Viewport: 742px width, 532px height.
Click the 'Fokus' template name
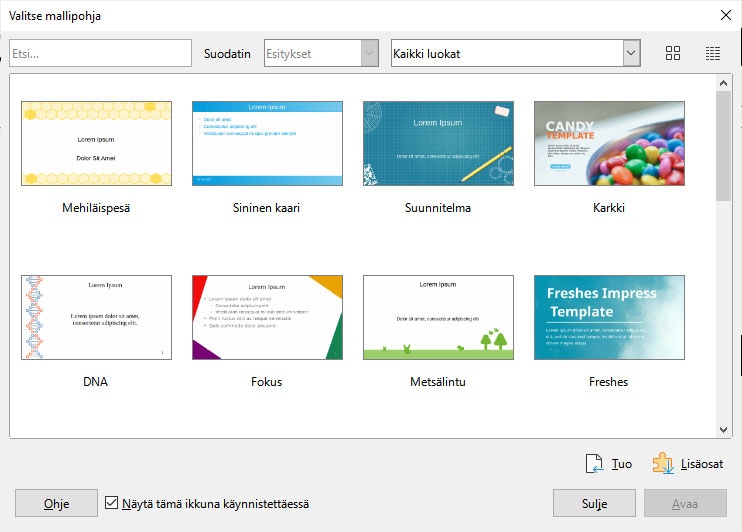pos(266,382)
